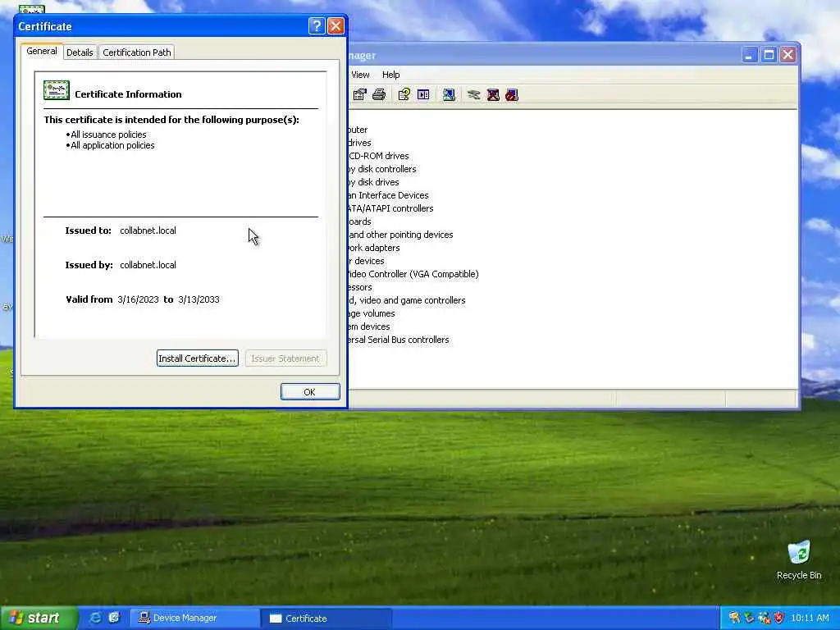
Task: Scan for hardware changes via toolbar icon
Action: click(x=449, y=95)
